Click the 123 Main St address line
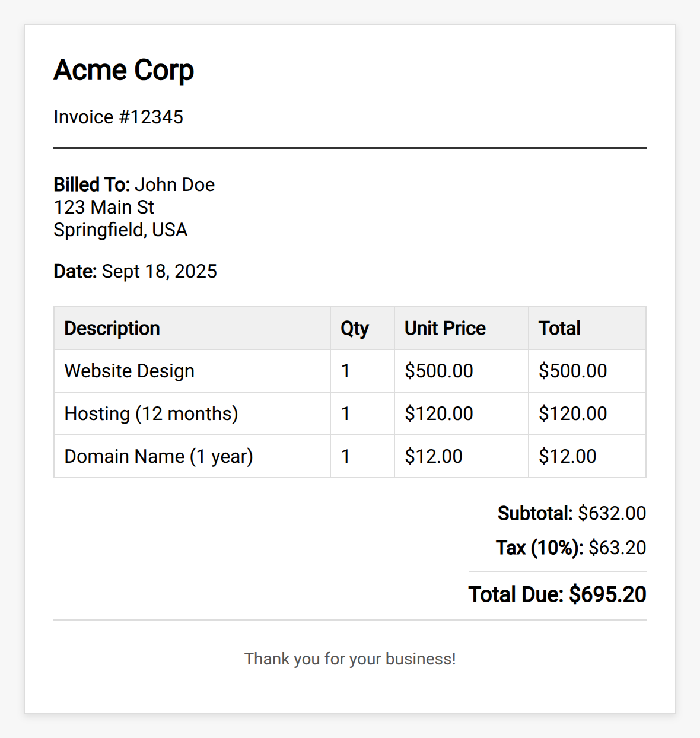 pyautogui.click(x=104, y=207)
